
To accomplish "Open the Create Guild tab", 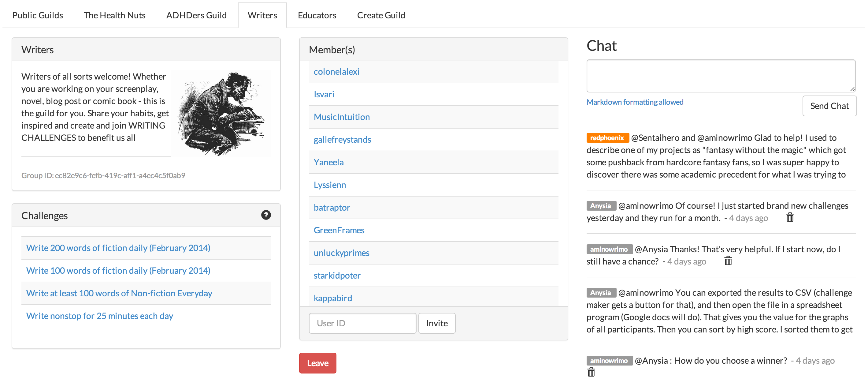I will [381, 15].
